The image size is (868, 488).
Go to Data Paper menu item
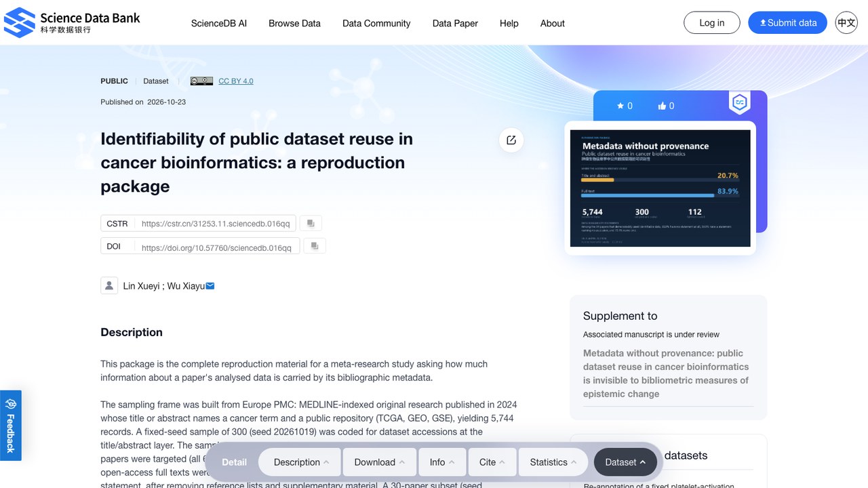click(455, 23)
